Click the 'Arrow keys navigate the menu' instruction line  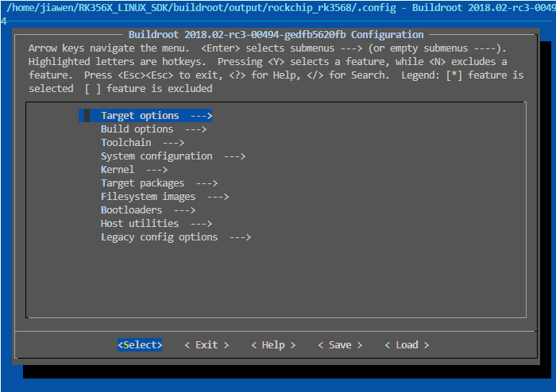pos(268,48)
